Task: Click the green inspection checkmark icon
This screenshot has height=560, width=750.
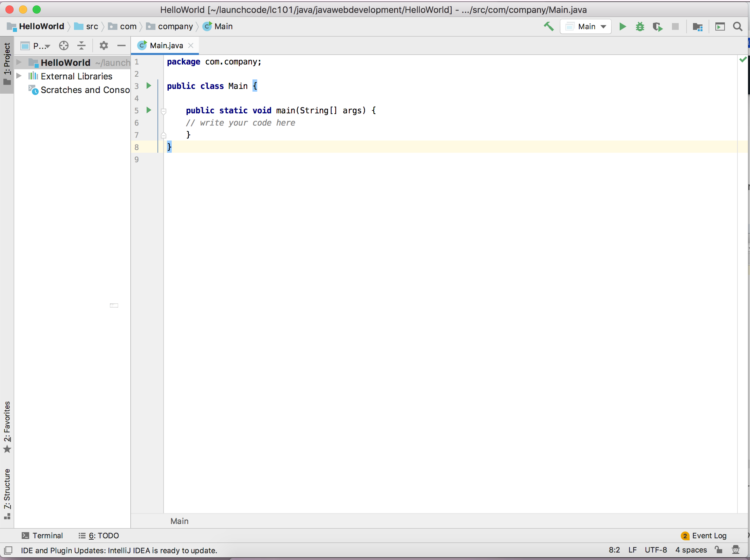Action: (743, 60)
